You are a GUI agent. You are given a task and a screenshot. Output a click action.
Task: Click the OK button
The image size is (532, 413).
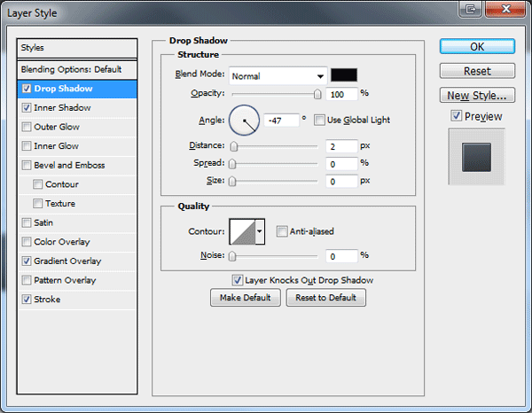tap(477, 46)
